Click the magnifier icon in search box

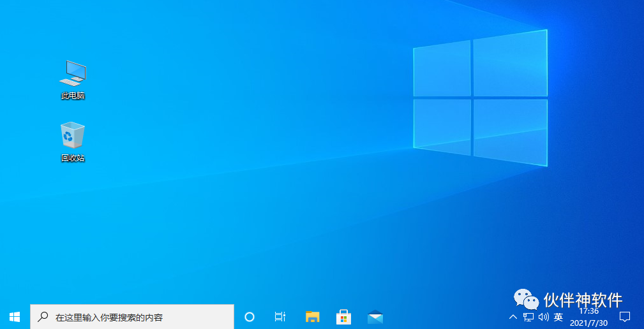(x=43, y=317)
